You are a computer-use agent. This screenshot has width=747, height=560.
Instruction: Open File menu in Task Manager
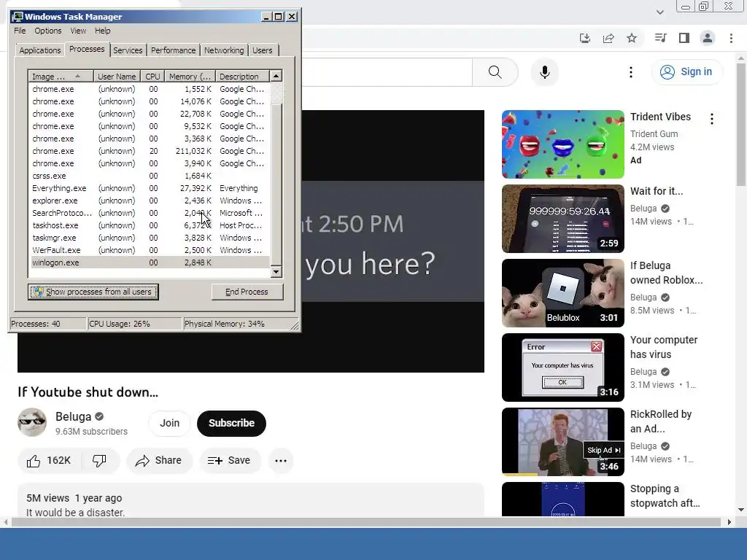coord(20,31)
